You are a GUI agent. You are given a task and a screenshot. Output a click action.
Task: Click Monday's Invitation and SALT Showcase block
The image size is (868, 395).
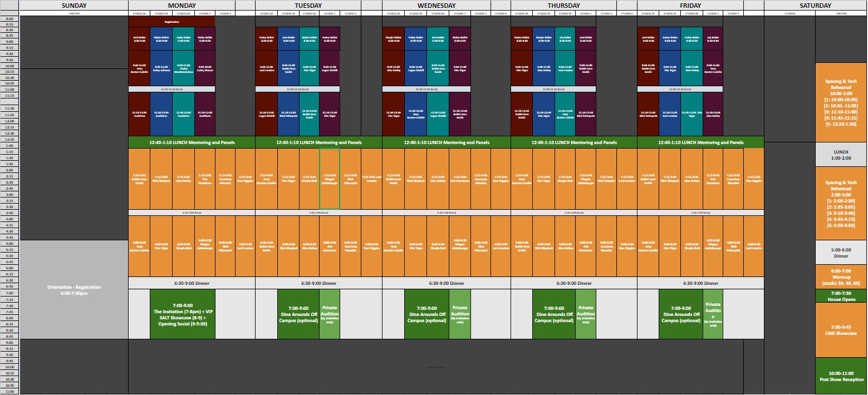[182, 314]
